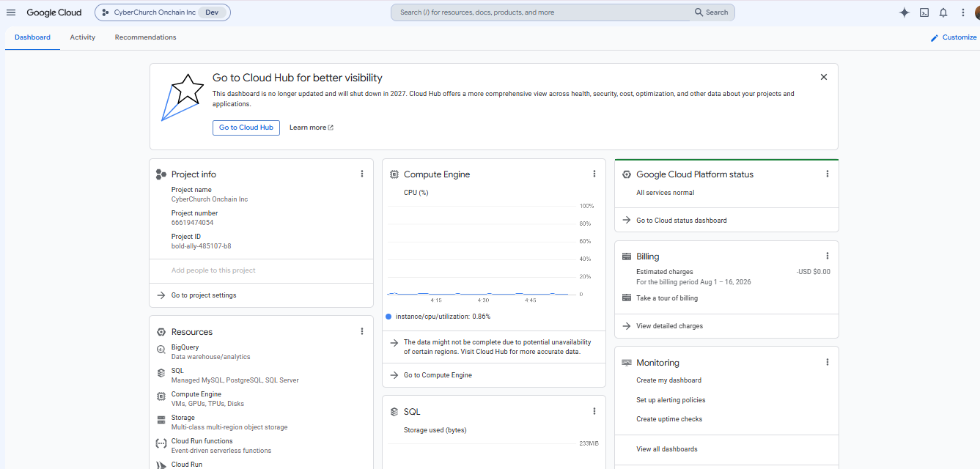Activate Cloud Shell terminal icon

(924, 12)
